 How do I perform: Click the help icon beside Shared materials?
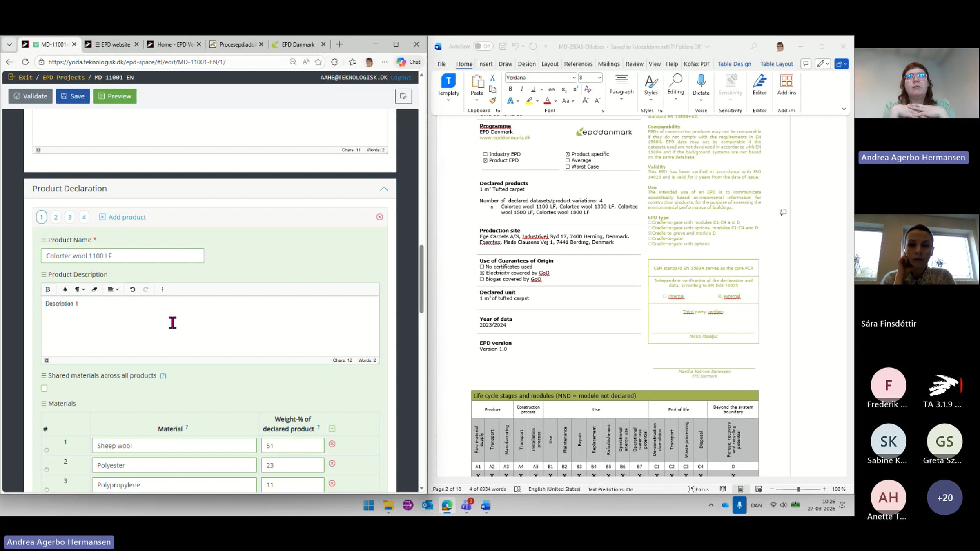tap(163, 375)
